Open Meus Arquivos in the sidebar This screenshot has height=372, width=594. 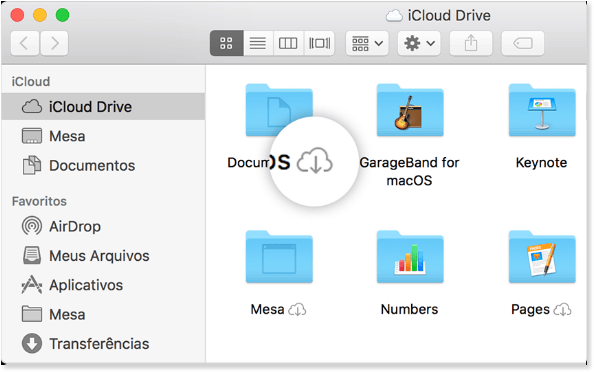[103, 256]
